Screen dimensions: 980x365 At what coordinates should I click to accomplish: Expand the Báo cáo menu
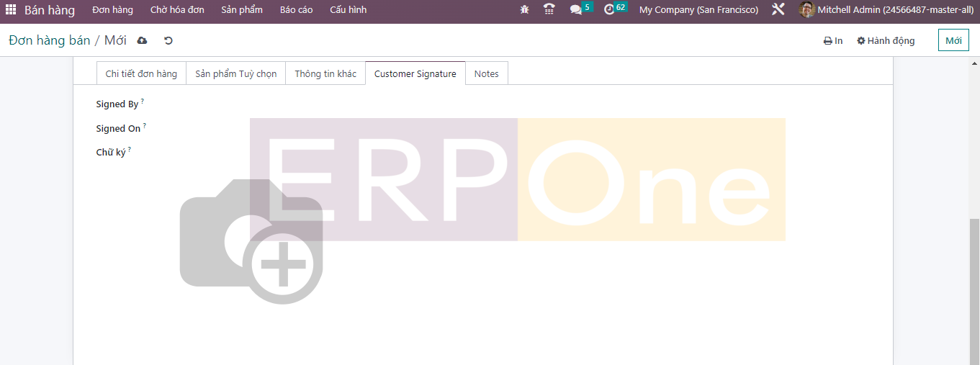tap(296, 10)
